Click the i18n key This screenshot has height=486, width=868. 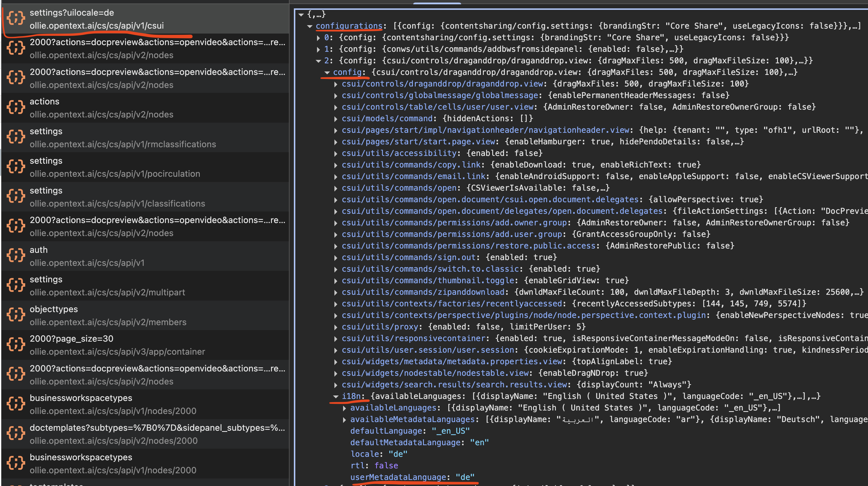click(x=351, y=396)
